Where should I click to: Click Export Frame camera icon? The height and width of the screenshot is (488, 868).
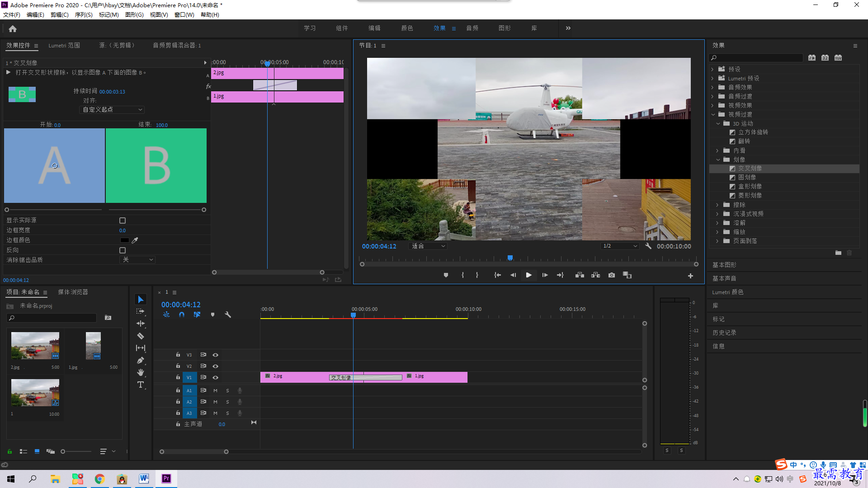click(x=612, y=275)
